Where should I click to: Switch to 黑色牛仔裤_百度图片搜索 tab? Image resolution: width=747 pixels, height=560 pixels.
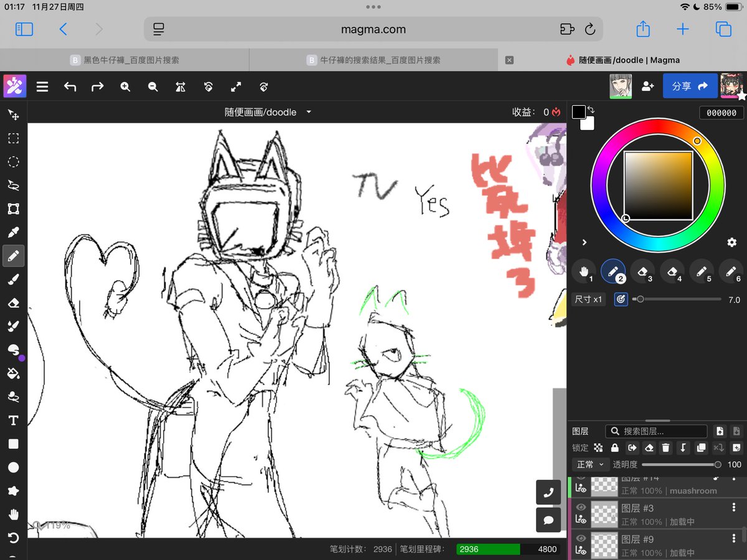click(x=125, y=60)
